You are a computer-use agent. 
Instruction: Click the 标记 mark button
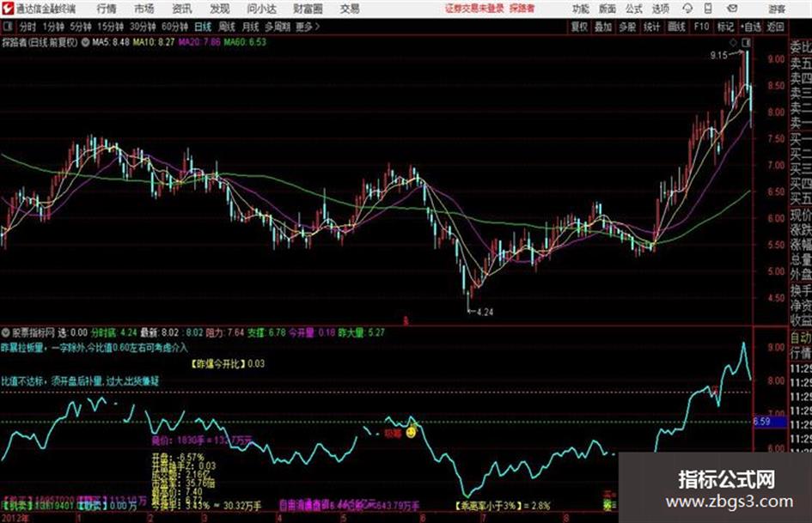[x=725, y=27]
